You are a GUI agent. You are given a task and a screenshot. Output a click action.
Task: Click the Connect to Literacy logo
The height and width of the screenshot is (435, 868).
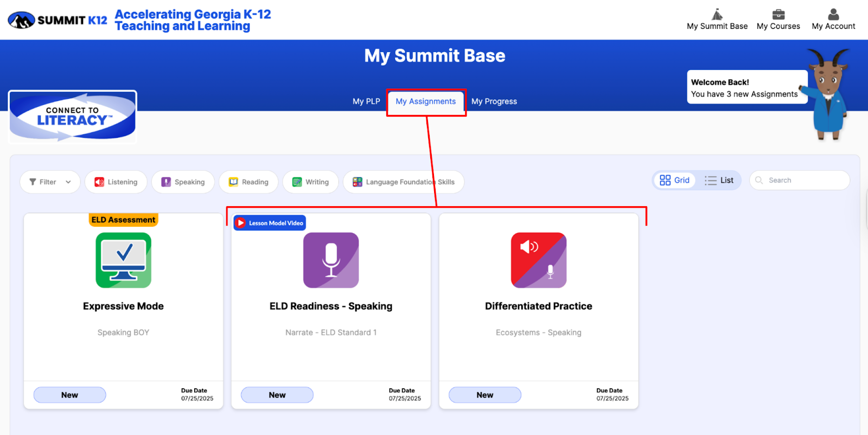click(73, 117)
